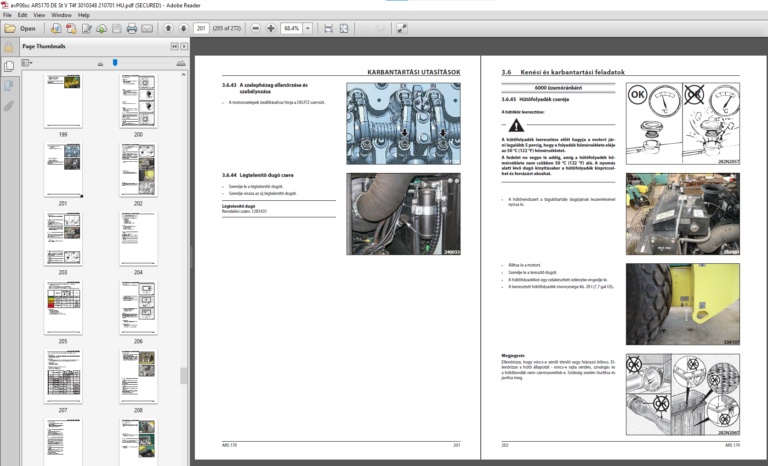Screen dimensions: 768x466
Task: Zoom out using the minus button
Action: pos(254,28)
